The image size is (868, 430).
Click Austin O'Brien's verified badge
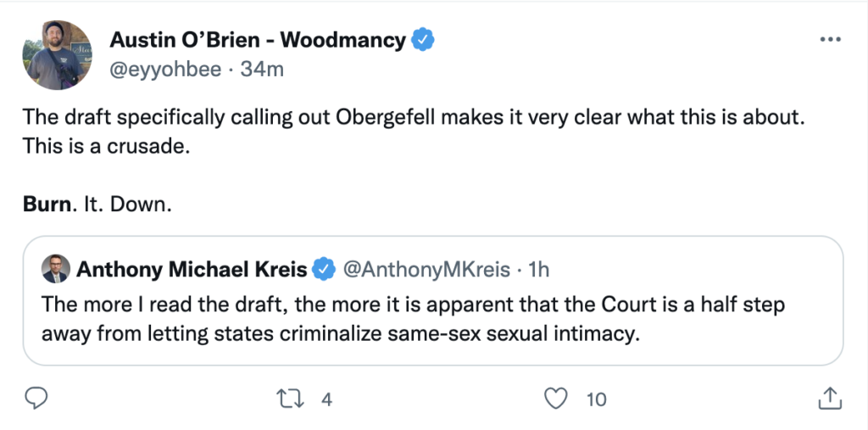[423, 40]
